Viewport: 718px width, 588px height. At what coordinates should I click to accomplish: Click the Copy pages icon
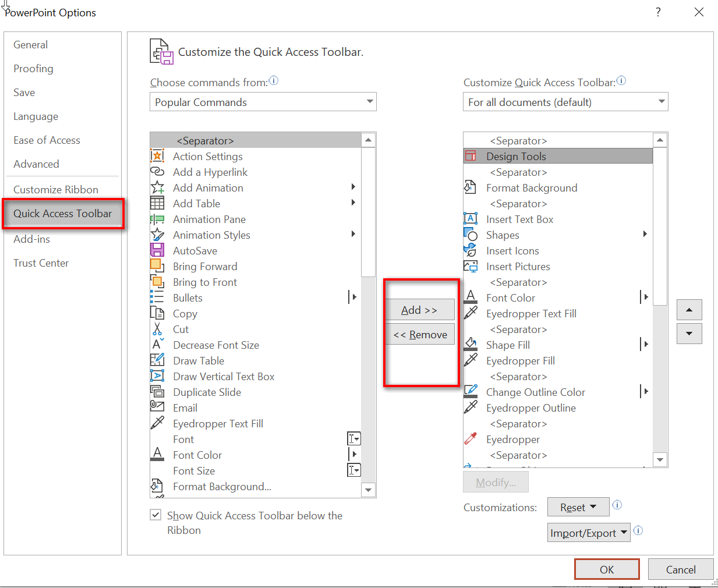[x=157, y=313]
